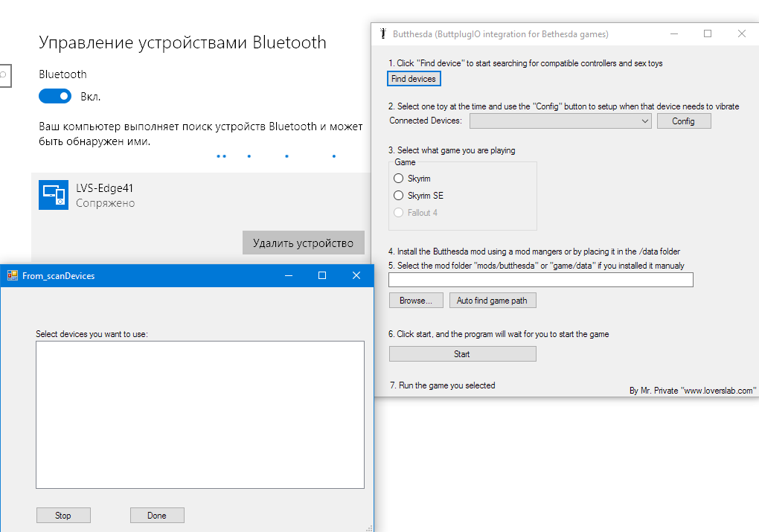
Task: Click the Вкл. label beside Bluetooth toggle
Action: click(91, 97)
